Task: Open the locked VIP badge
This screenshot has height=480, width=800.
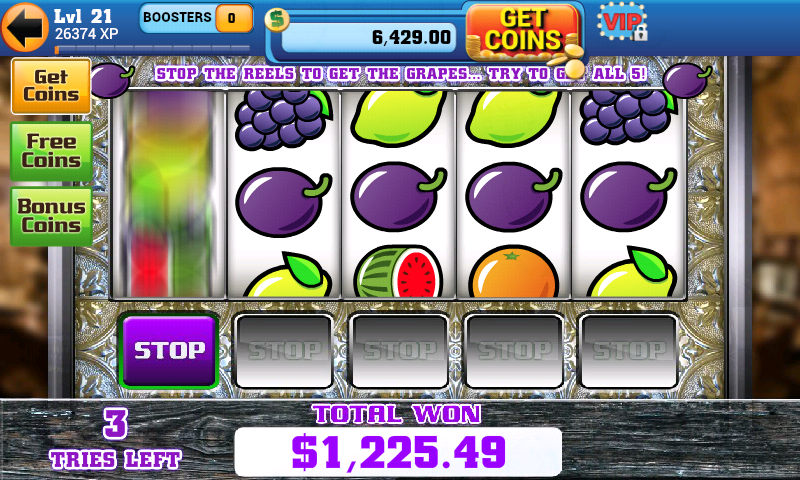Action: 623,22
